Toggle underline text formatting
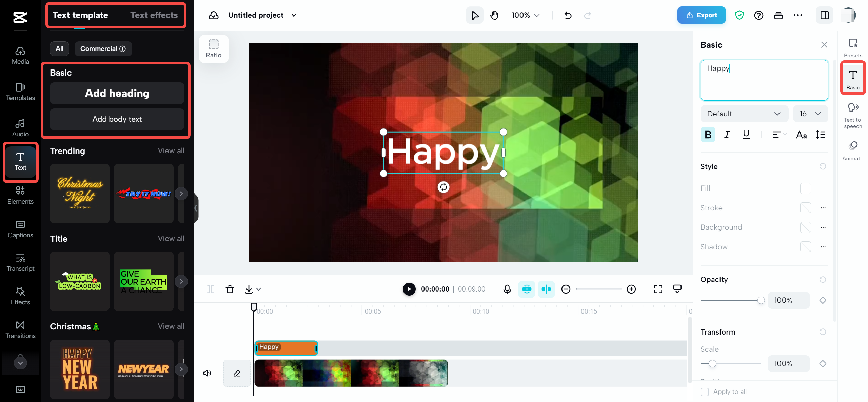The width and height of the screenshot is (868, 402). (x=746, y=135)
